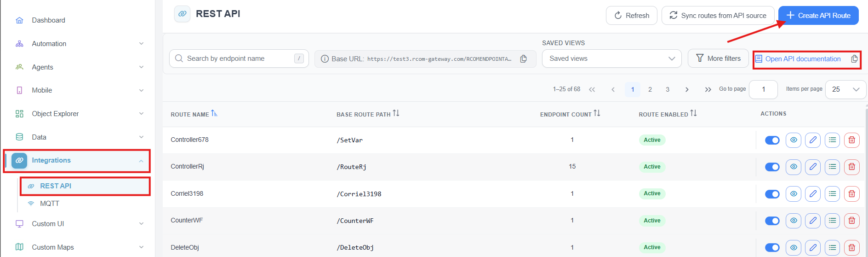Screen dimensions: 868x257
Task: Click Create API Route button
Action: 818,16
